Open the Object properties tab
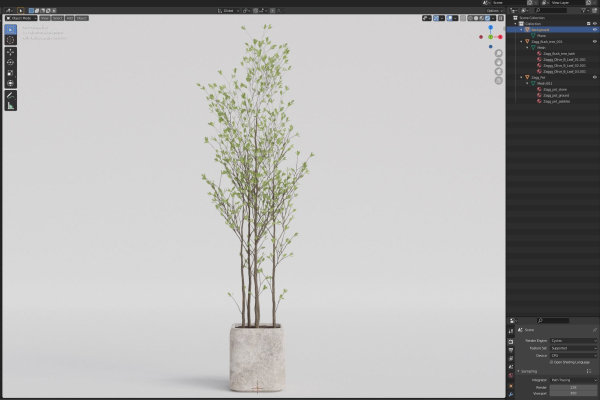 click(511, 386)
